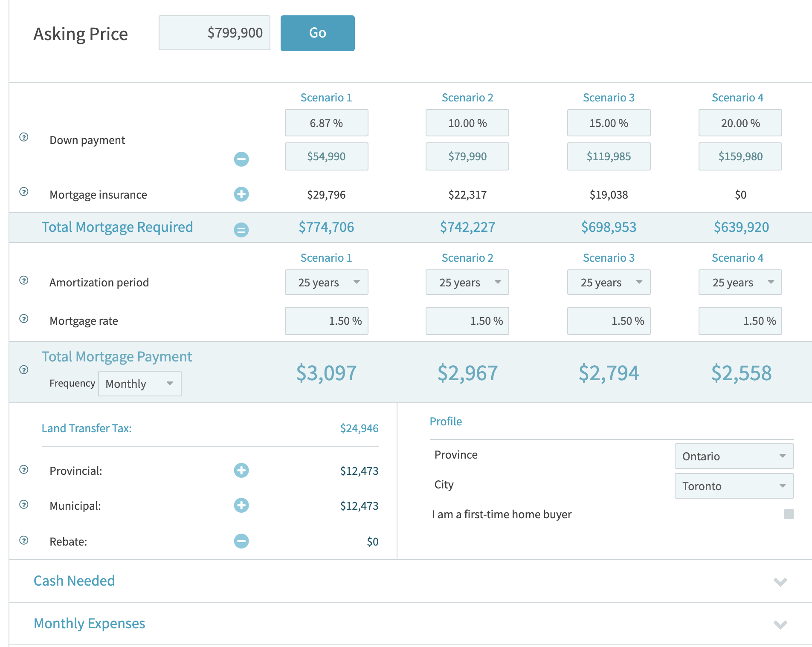The height and width of the screenshot is (647, 812).
Task: Click the Go button
Action: [317, 33]
